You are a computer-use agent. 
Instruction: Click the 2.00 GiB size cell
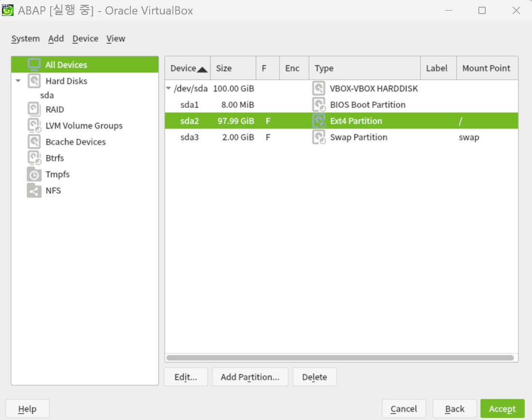[x=238, y=137]
